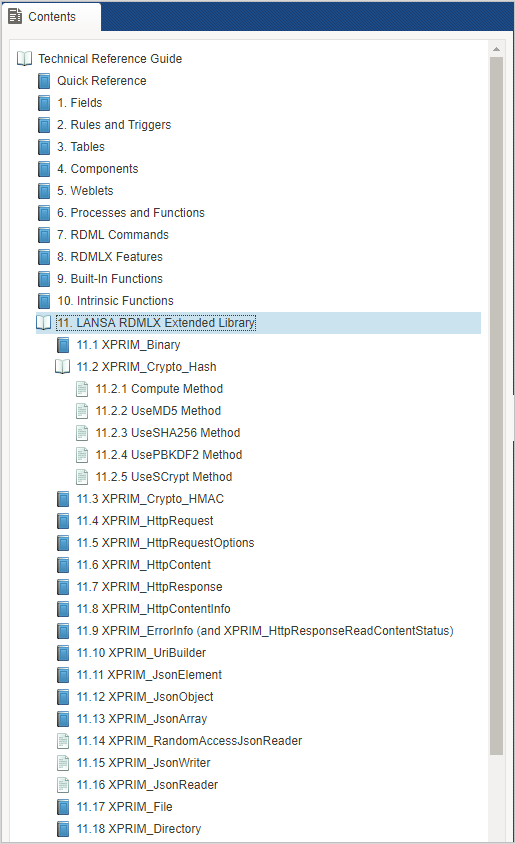Click the page icon for 11.2.1 Compute Method
This screenshot has height=844, width=516.
coord(82,389)
